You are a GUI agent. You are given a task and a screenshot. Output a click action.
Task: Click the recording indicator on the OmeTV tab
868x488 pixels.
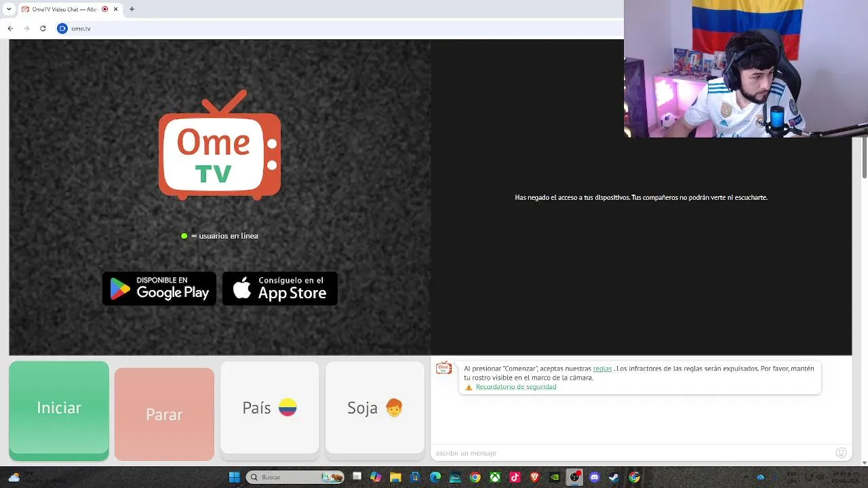(x=104, y=9)
